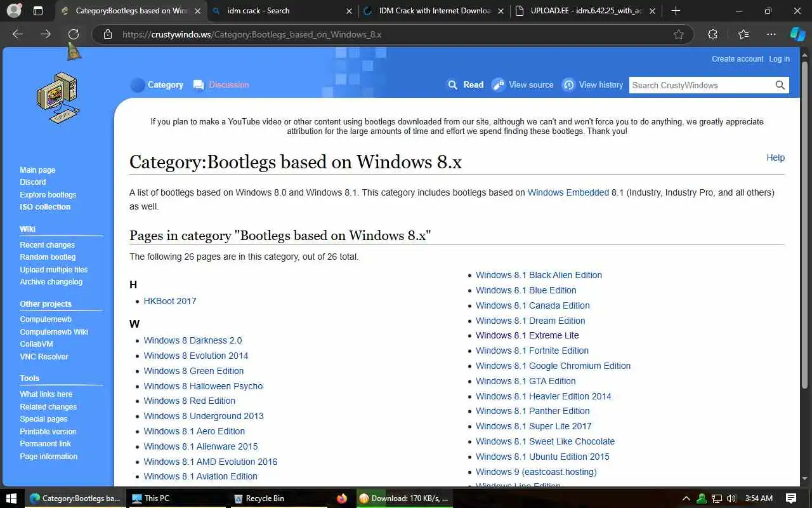Switch to IDM Crack with Internet Download tab
812x508 pixels.
coord(435,11)
